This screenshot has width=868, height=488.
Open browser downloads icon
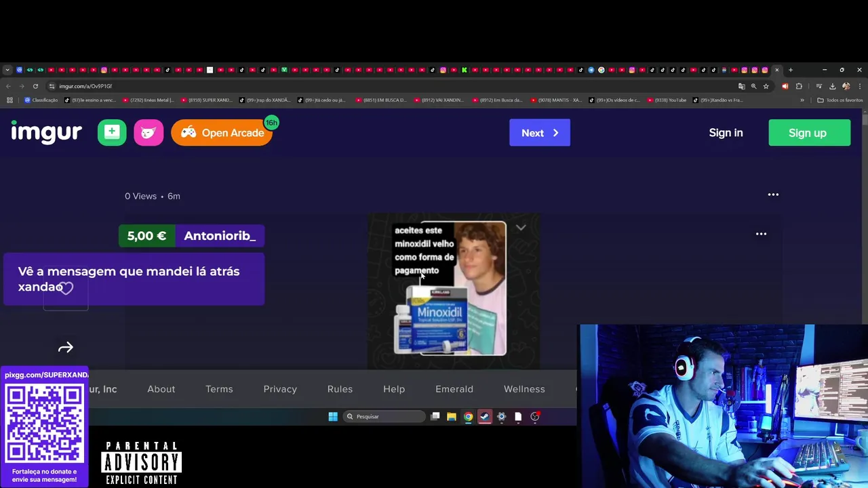[833, 86]
